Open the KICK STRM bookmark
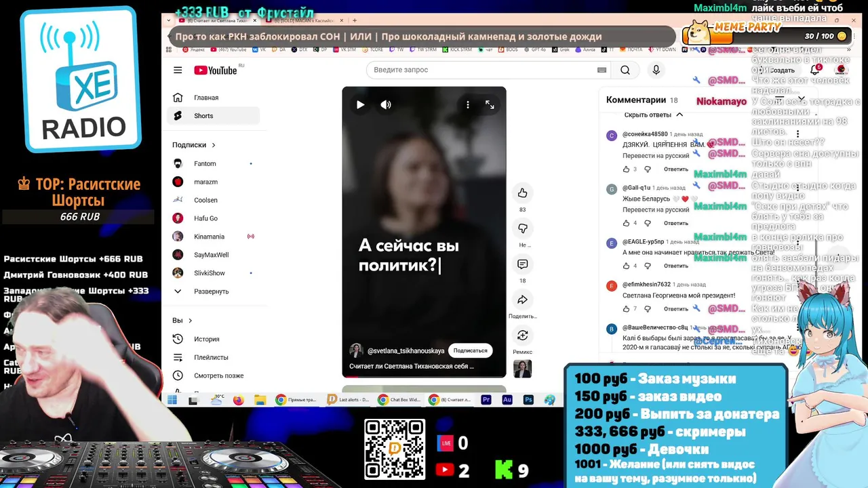868x488 pixels. tap(458, 49)
